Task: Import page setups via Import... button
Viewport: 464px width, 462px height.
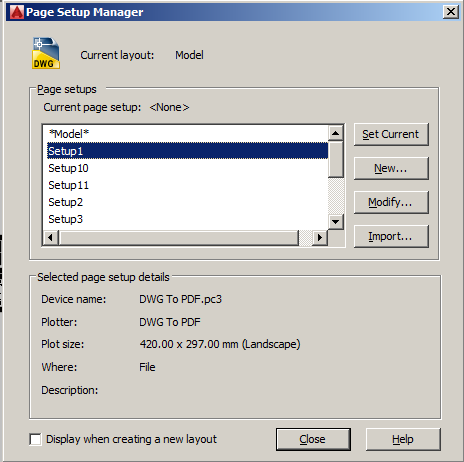Action: coord(391,236)
